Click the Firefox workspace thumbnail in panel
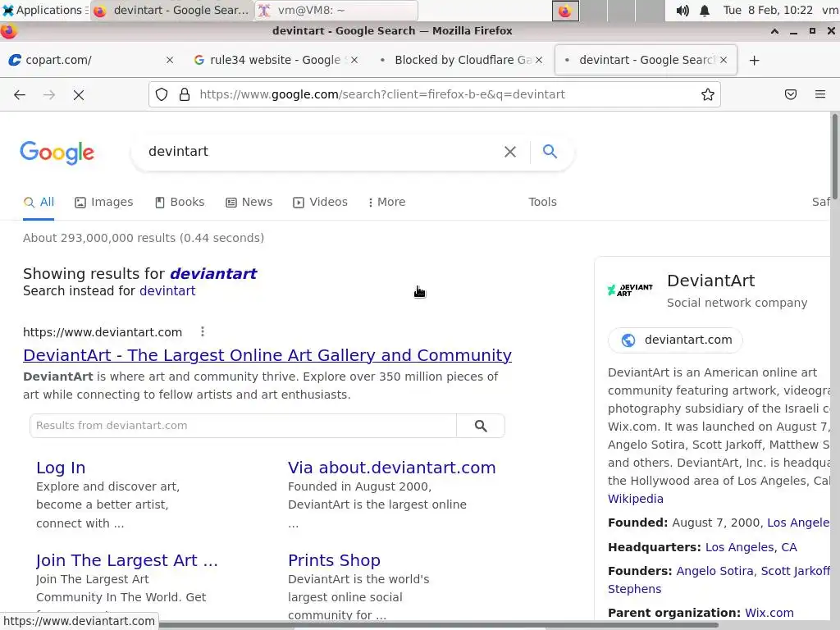 click(565, 11)
